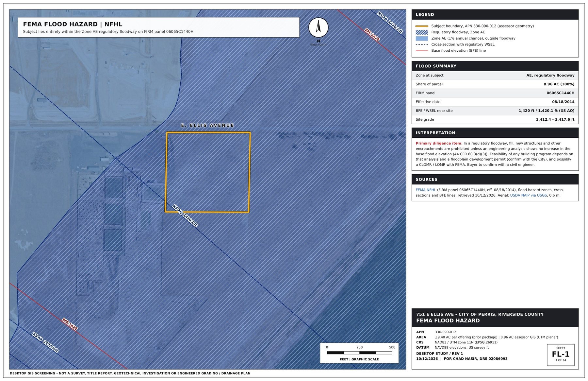This screenshot has height=381, width=588.
Task: Click the XS AP 1420.1 ft label
Action: coord(45,342)
